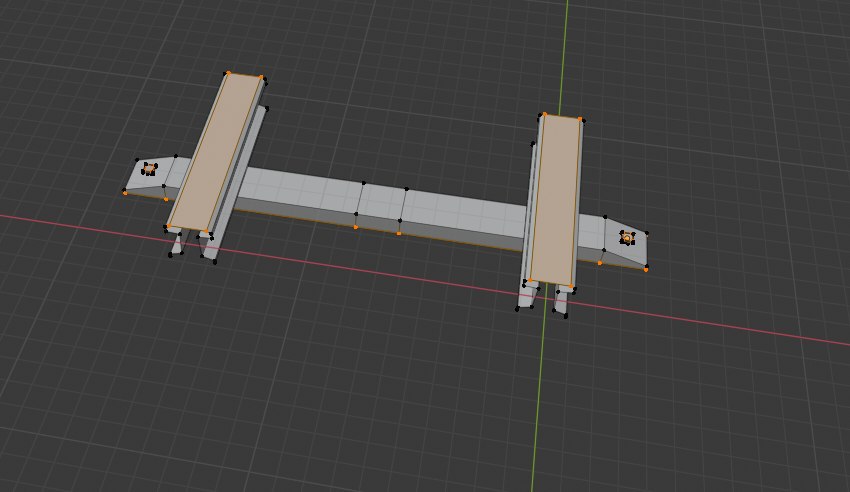Select the left plank's highlighted top face
850x492 pixels.
[216, 152]
